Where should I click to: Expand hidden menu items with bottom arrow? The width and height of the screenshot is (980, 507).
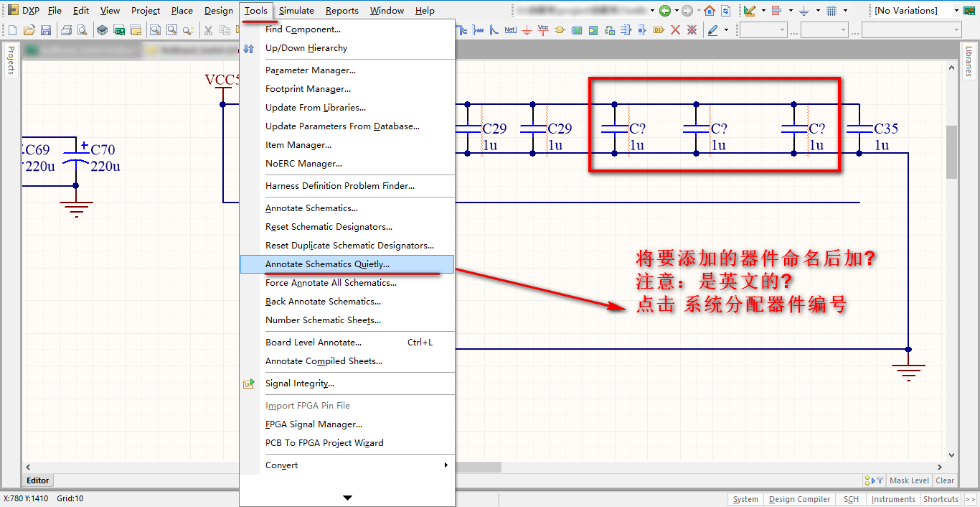click(347, 498)
